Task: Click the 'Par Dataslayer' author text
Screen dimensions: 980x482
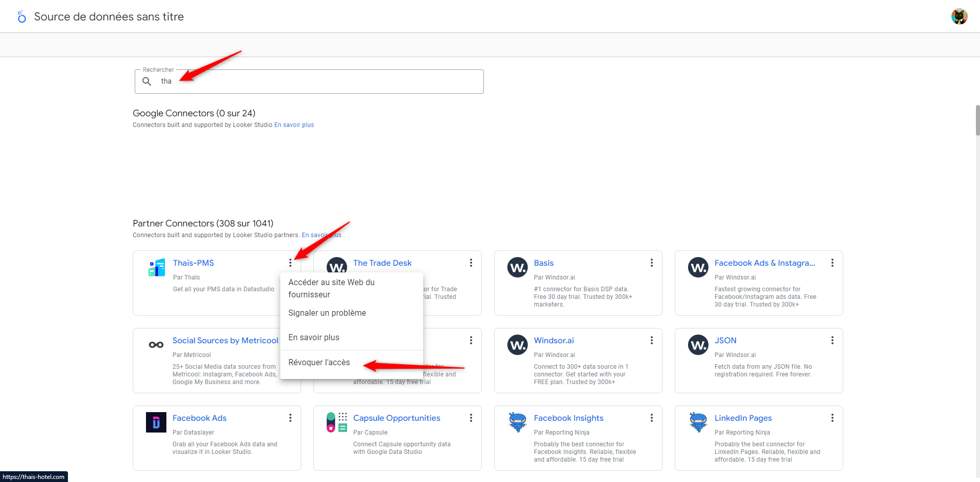Action: coord(193,433)
